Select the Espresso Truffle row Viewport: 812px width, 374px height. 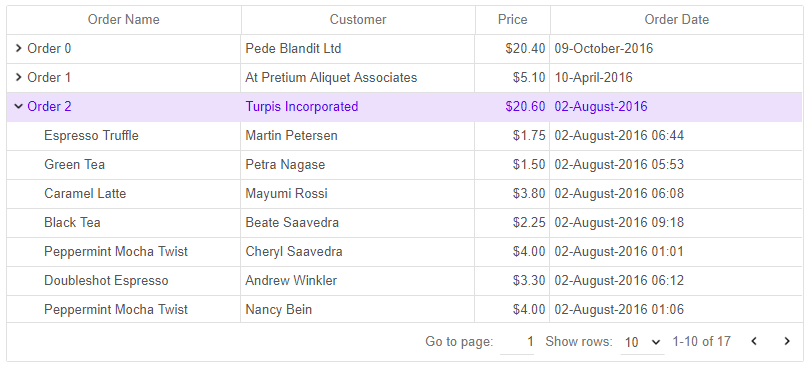404,136
